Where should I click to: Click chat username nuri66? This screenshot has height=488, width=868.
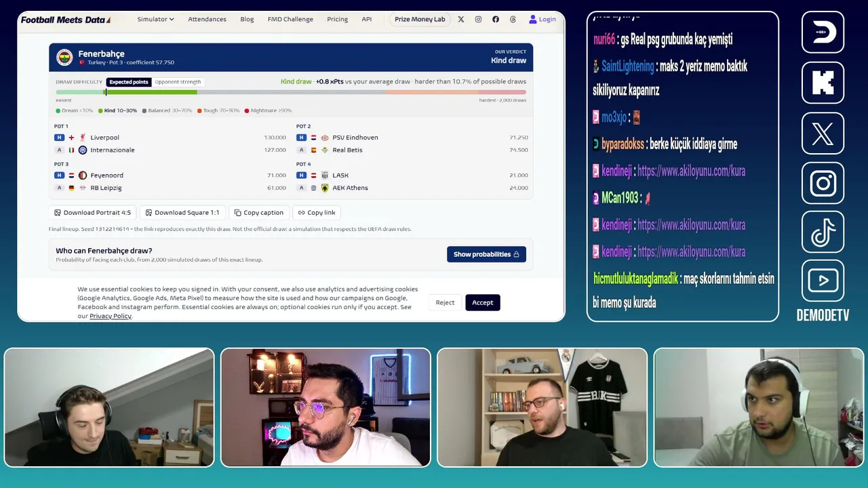point(604,39)
